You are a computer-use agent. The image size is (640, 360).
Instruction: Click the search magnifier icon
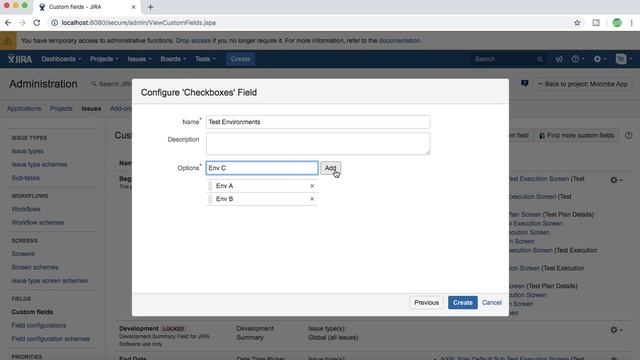click(540, 59)
